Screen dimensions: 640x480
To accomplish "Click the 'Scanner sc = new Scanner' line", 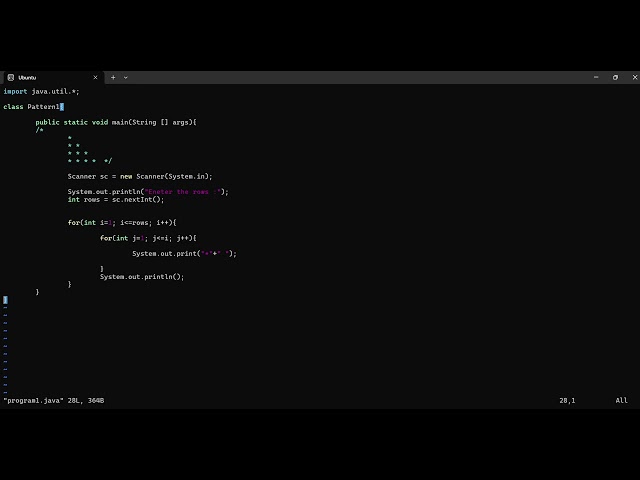I will coord(140,176).
